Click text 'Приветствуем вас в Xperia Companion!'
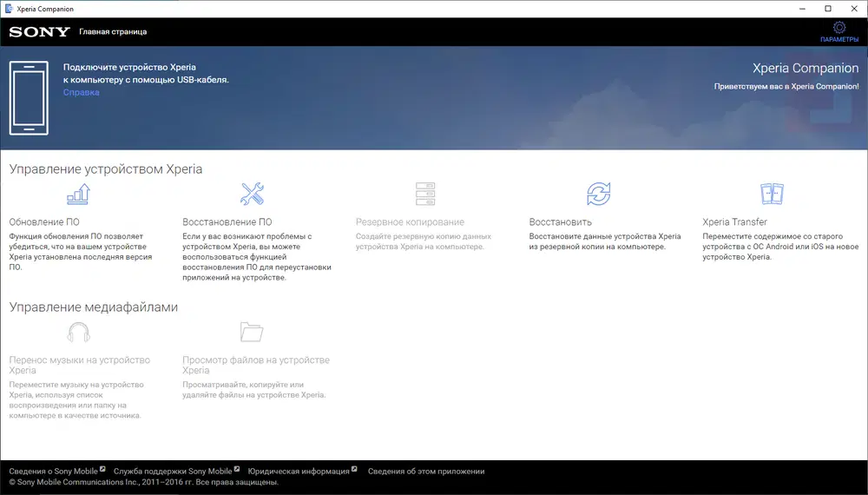The width and height of the screenshot is (868, 495). (x=786, y=86)
